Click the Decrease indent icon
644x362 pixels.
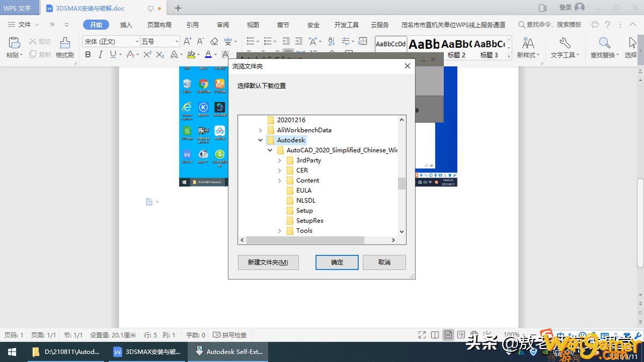click(x=286, y=41)
